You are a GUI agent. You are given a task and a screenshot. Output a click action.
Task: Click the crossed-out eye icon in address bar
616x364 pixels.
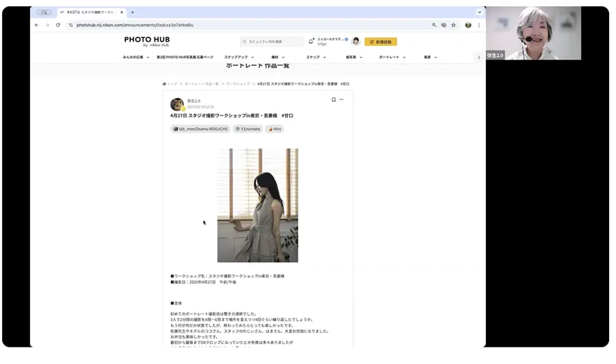coord(444,25)
